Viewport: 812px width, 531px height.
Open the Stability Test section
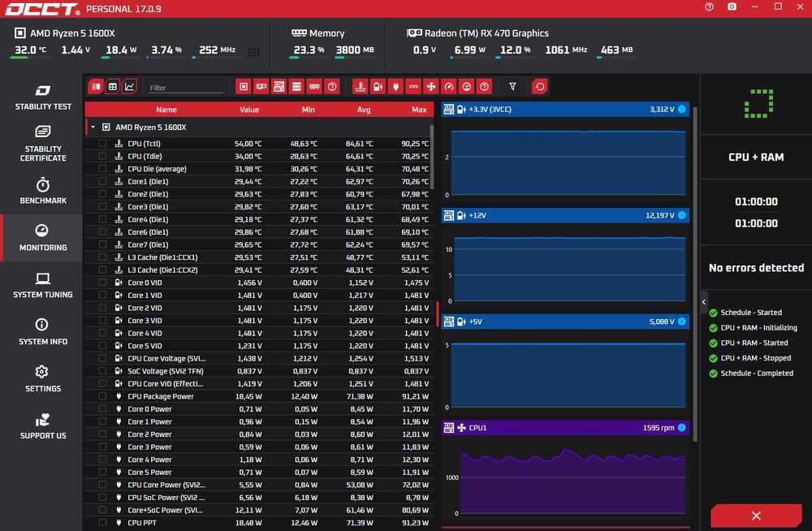[42, 97]
